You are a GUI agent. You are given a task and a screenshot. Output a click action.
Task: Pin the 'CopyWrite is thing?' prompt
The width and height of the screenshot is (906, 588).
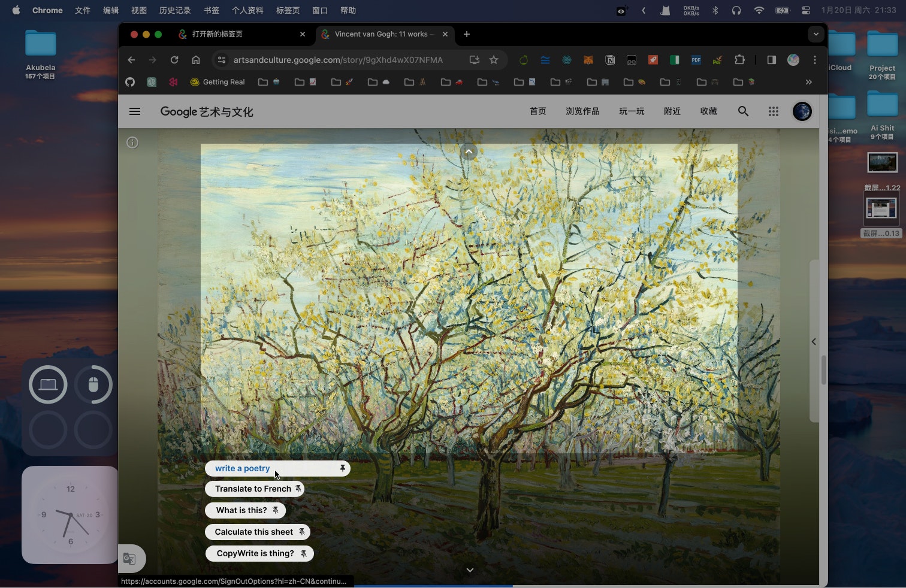(x=304, y=553)
